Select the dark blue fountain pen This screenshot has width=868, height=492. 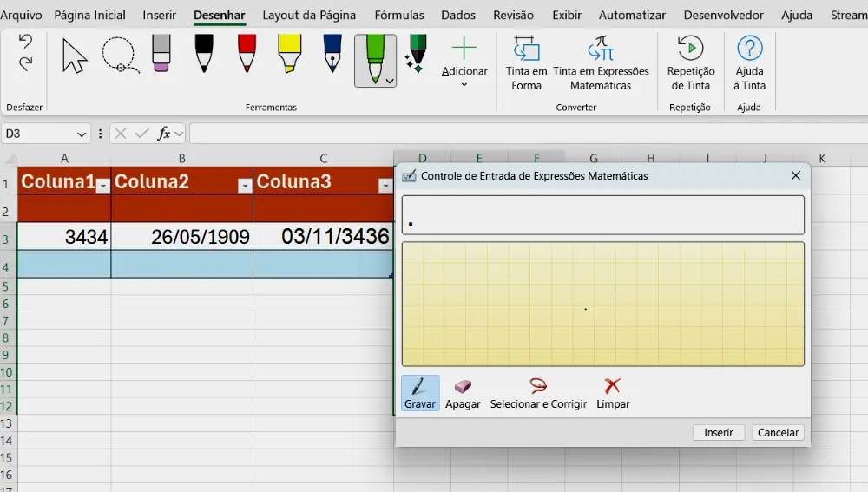pos(332,53)
